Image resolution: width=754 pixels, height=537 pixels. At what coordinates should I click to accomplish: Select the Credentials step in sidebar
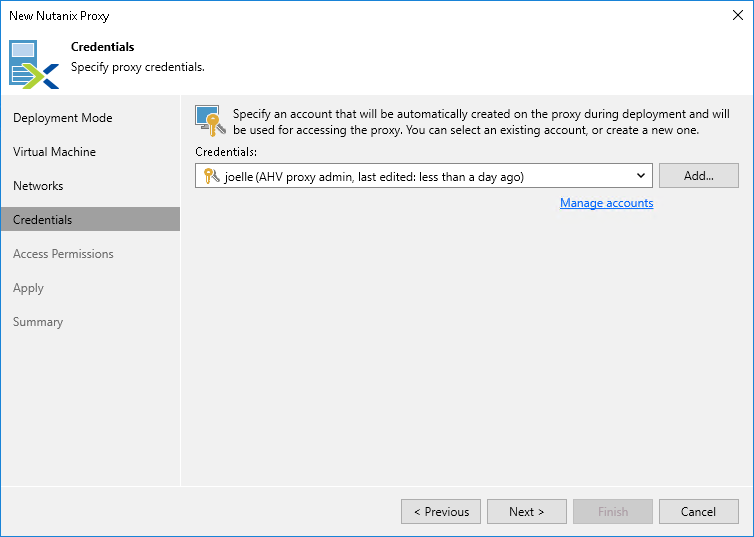pyautogui.click(x=90, y=219)
